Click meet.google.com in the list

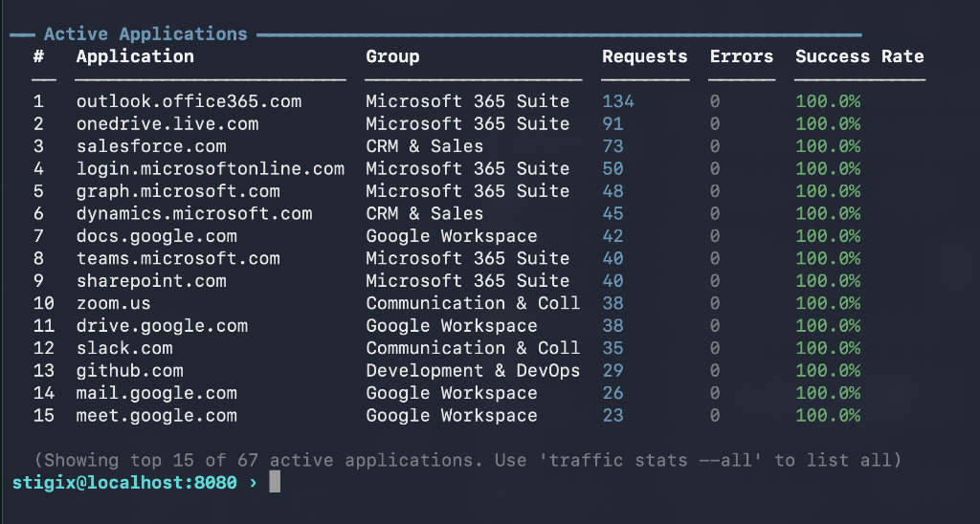(x=157, y=416)
